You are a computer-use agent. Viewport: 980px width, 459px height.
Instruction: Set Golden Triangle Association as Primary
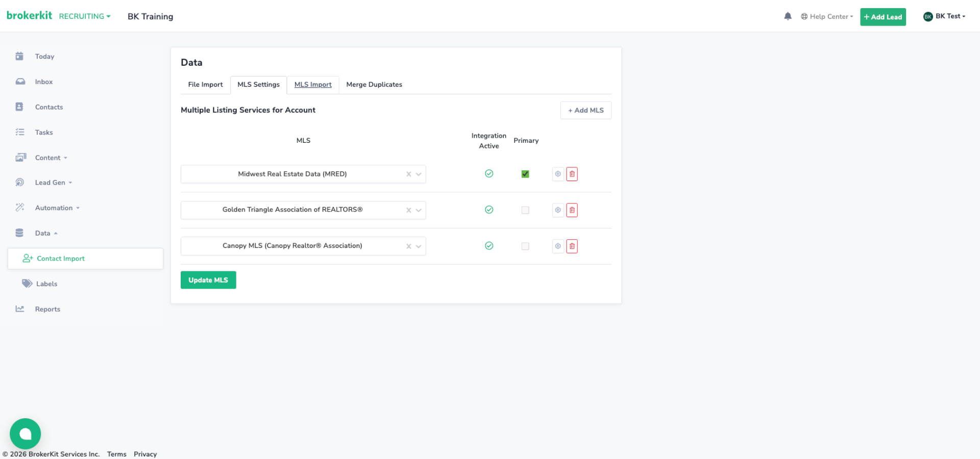tap(525, 210)
